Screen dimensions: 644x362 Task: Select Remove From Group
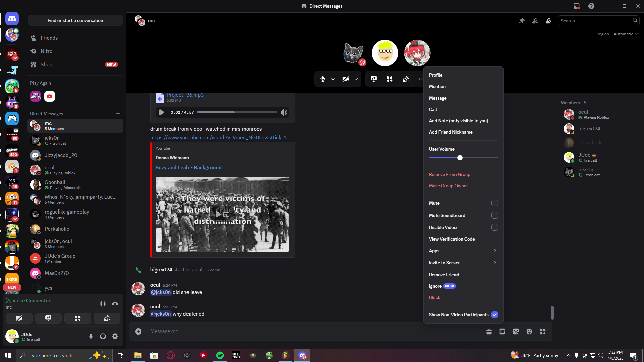click(449, 174)
